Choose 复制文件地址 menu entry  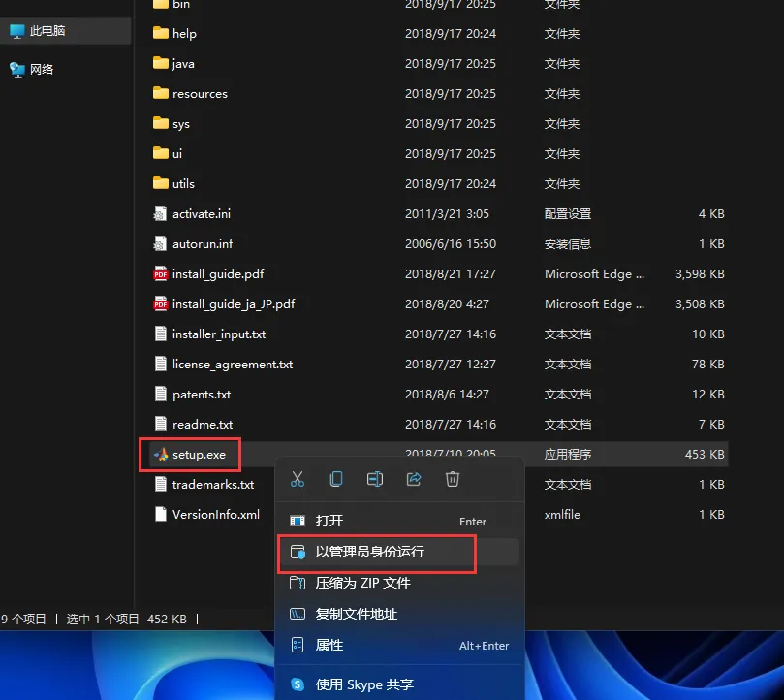tap(399, 614)
